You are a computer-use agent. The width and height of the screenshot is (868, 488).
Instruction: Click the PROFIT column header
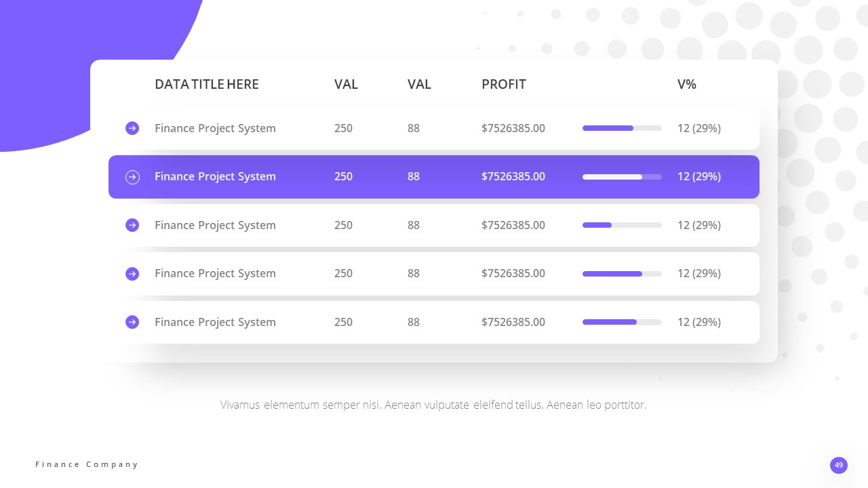[x=504, y=84]
